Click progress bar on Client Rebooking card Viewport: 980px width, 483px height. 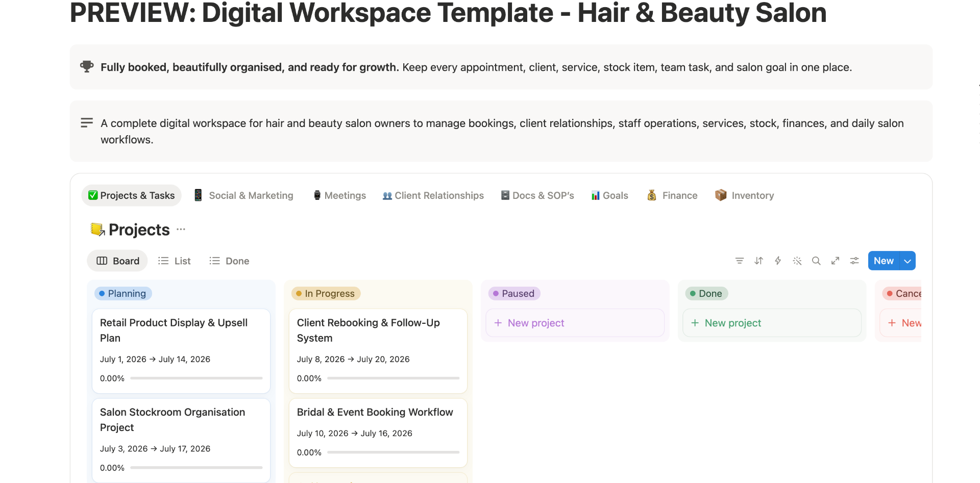394,378
